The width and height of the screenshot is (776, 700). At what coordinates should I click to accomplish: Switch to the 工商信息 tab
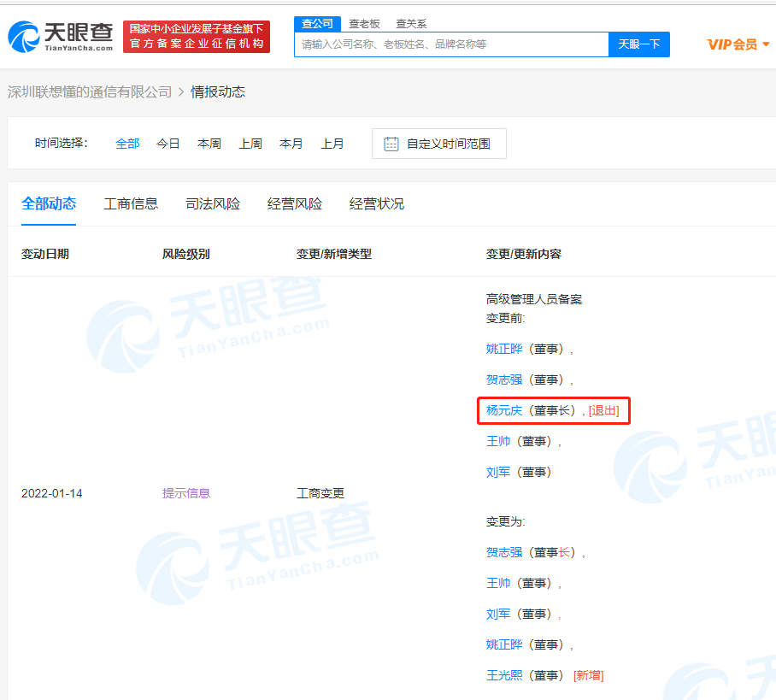131,203
